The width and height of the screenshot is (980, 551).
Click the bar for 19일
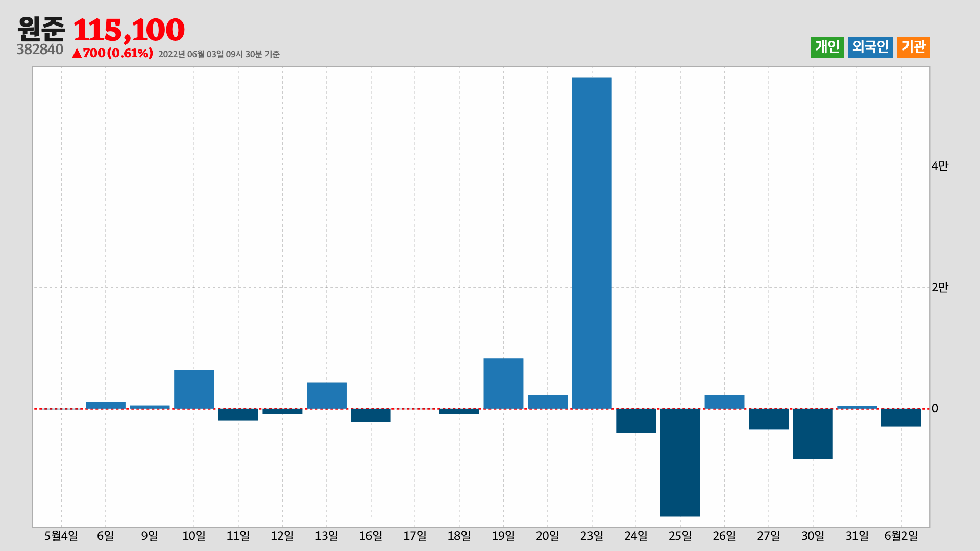click(503, 383)
